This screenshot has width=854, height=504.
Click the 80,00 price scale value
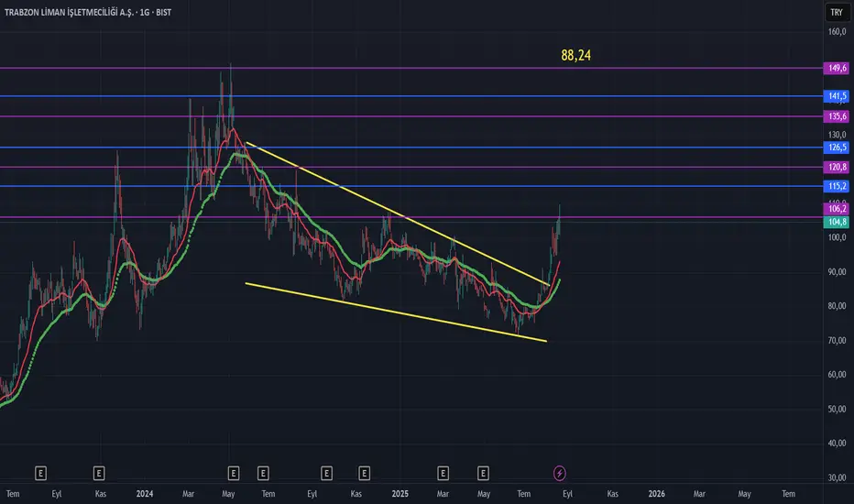[x=838, y=306]
